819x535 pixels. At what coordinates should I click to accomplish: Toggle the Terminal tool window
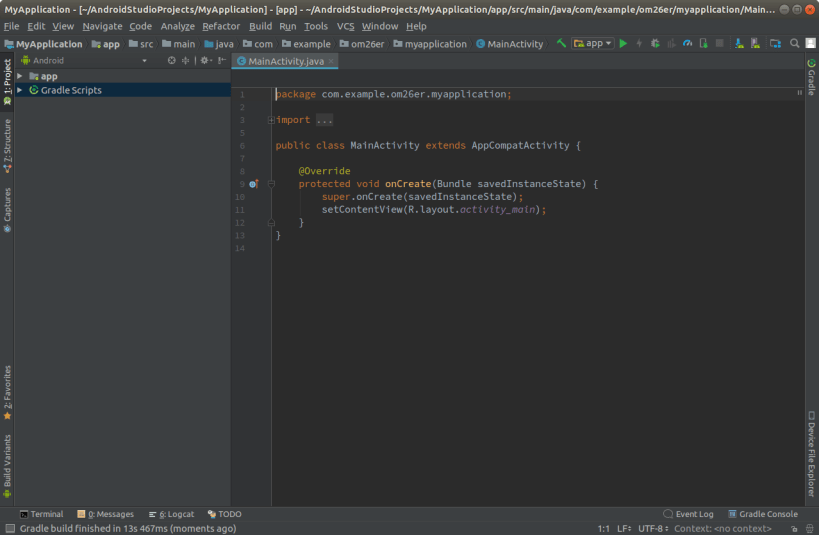point(41,514)
